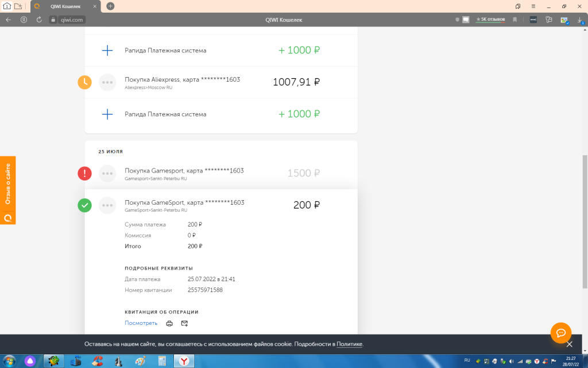Open the downloads icon

coord(580,20)
